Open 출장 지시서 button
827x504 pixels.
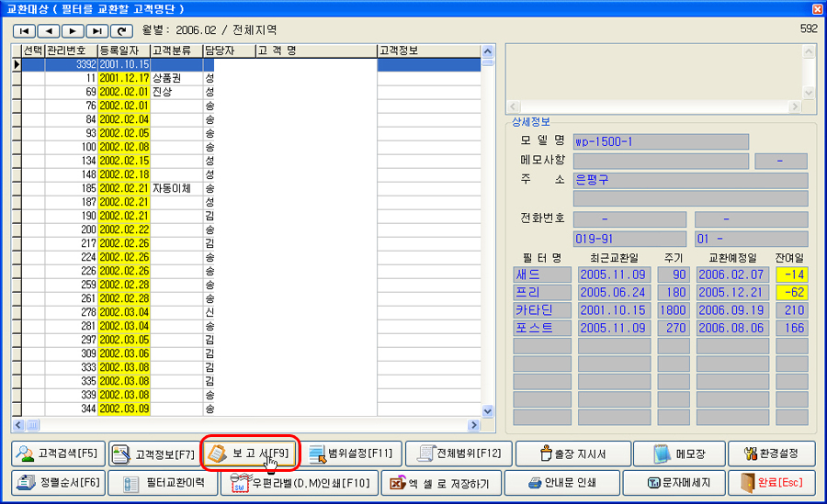click(572, 454)
